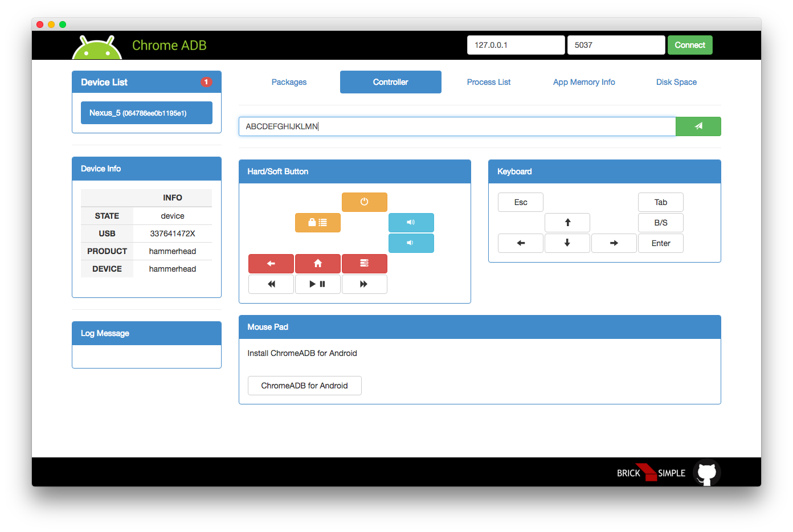The height and width of the screenshot is (532, 793).
Task: Click the media rewind button
Action: 271,284
